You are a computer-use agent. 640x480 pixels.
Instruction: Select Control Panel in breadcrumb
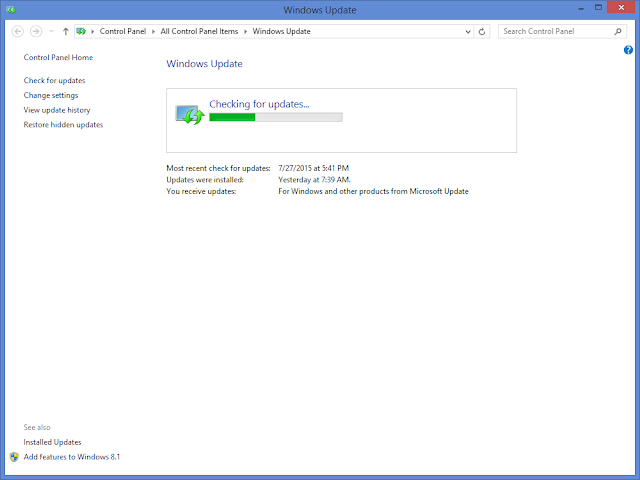coord(122,31)
